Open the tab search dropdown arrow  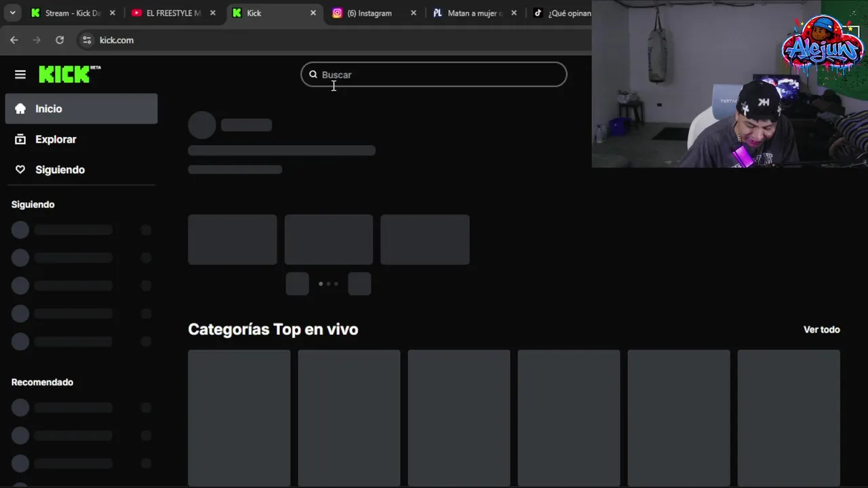pyautogui.click(x=12, y=13)
